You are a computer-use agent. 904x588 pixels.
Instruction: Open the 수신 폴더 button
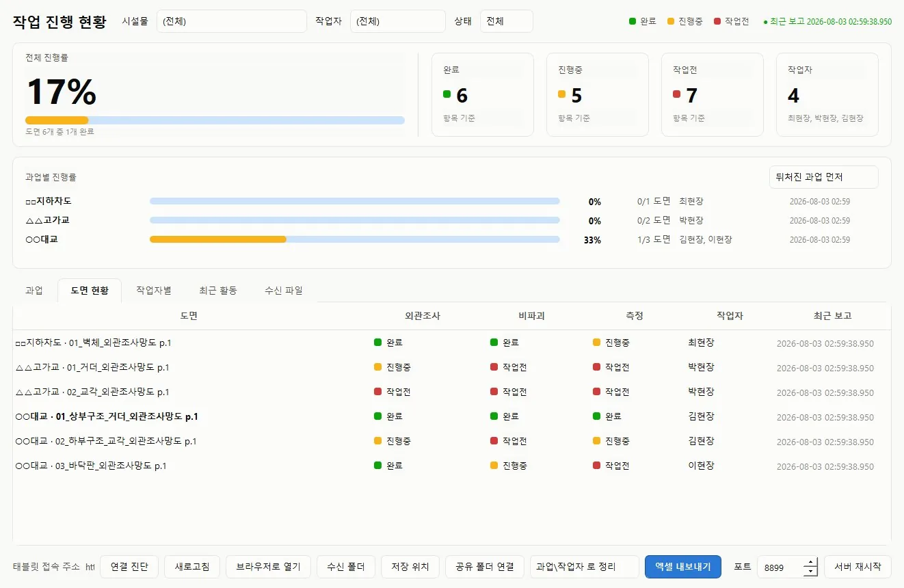coord(345,567)
